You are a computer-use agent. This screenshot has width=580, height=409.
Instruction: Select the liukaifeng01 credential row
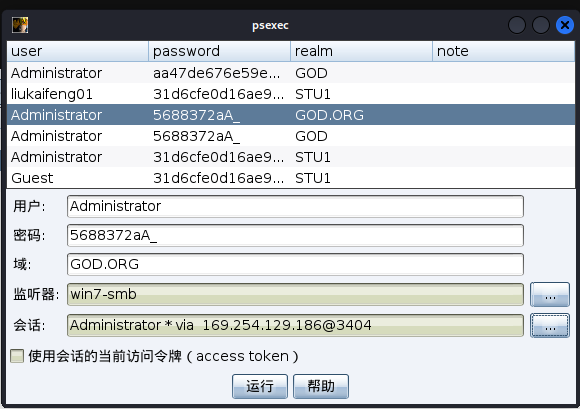click(x=291, y=94)
